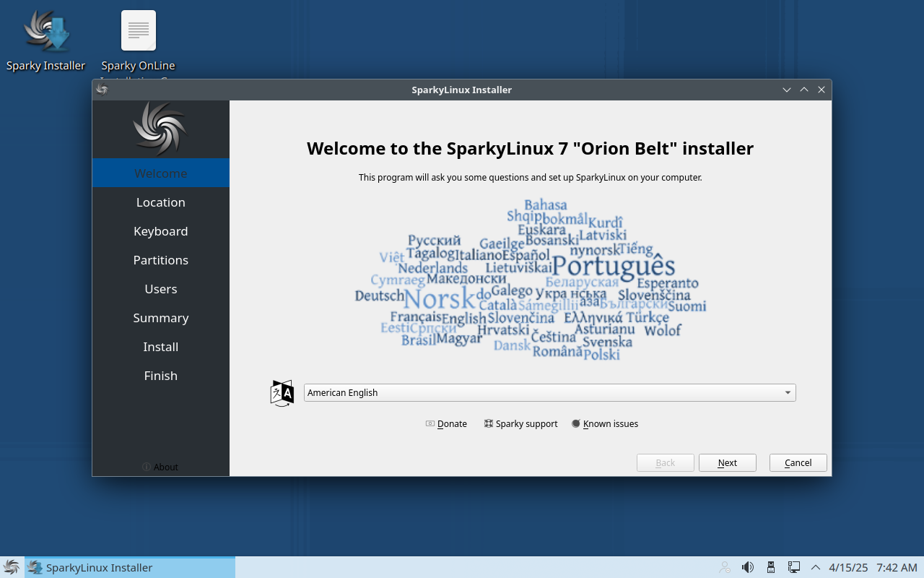Open the Sparky Installer desktop icon
The width and height of the screenshot is (924, 578).
(45, 41)
